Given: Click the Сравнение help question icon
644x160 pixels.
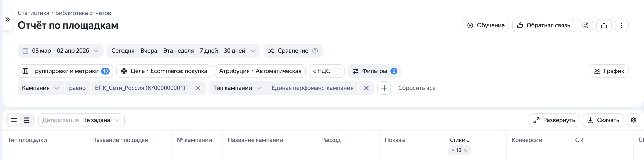Looking at the screenshot, I should click(315, 51).
